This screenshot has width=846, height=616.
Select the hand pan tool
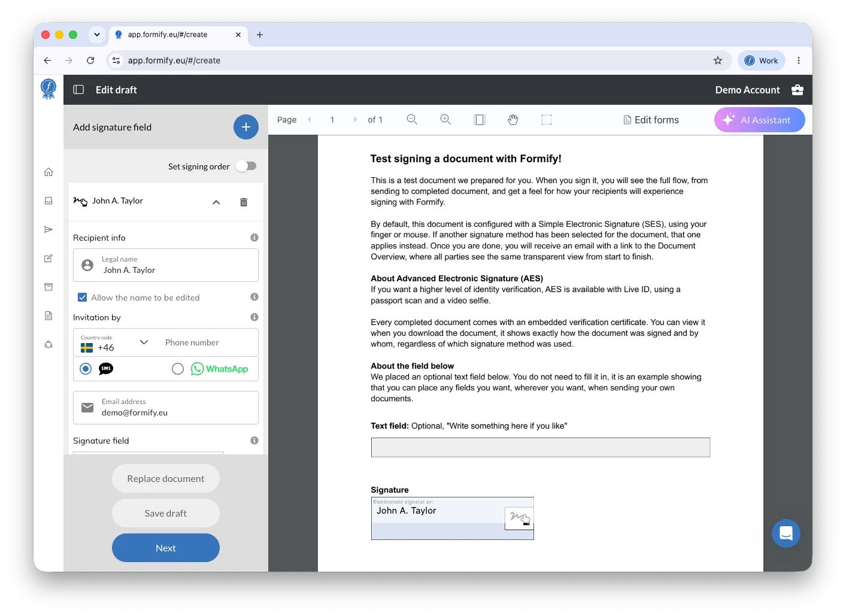coord(513,120)
